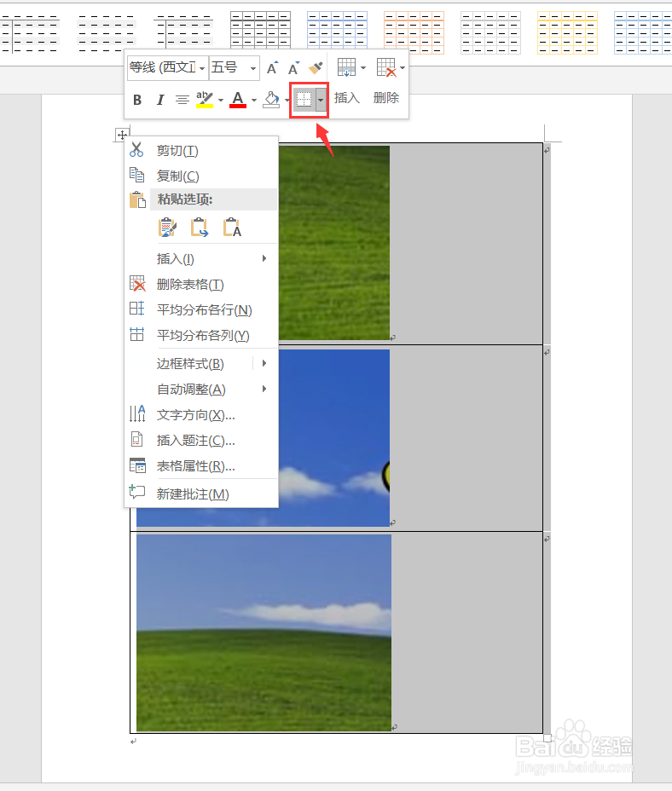Open the highlight color dropdown arrow
The height and width of the screenshot is (791, 672).
(x=221, y=101)
